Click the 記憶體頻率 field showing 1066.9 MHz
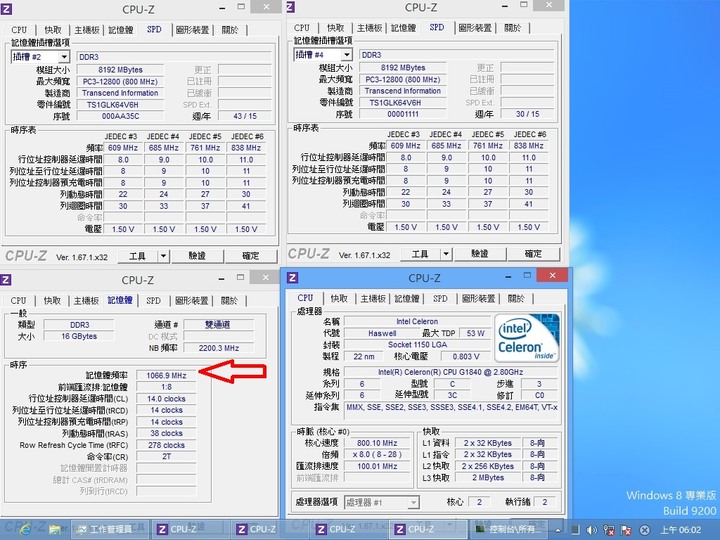 click(x=166, y=376)
